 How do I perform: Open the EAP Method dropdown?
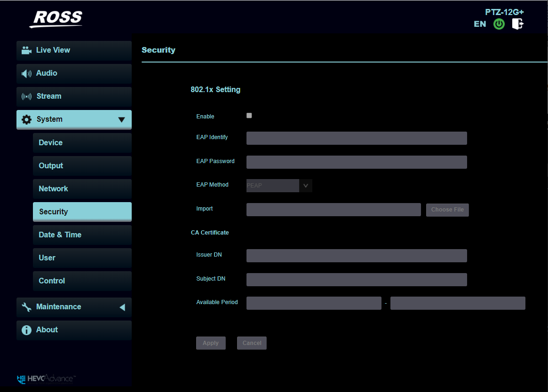[x=279, y=186]
